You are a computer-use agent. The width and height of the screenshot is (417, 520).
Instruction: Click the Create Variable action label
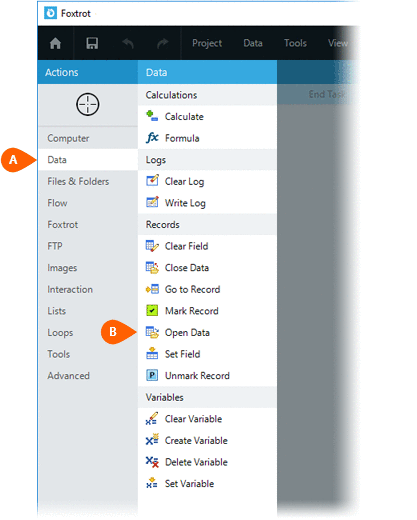(196, 440)
